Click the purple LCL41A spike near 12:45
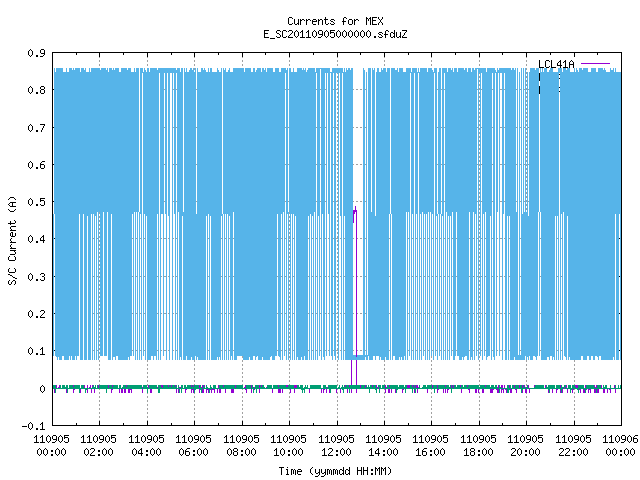640x480 pixels. point(354,296)
